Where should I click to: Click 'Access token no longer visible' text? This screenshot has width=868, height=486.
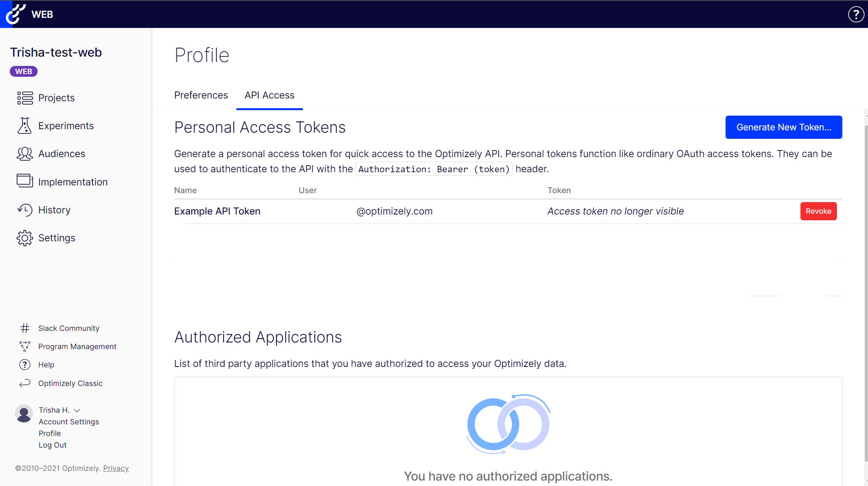(x=616, y=211)
